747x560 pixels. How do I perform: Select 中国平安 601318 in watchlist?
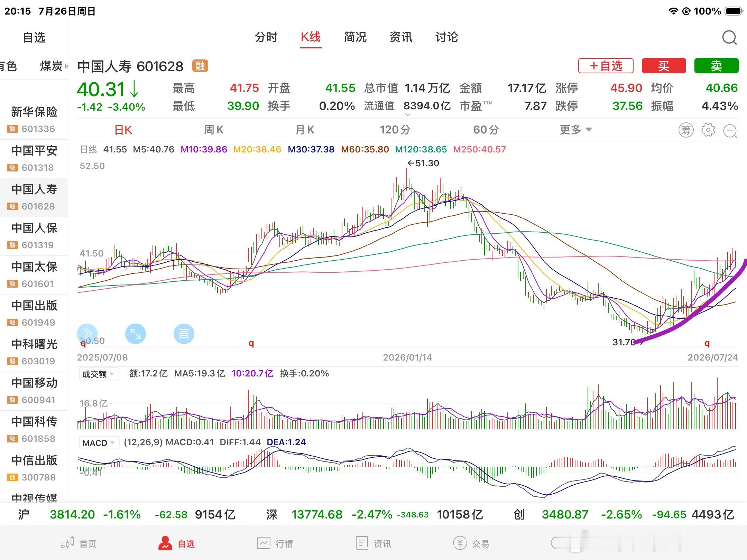(x=34, y=159)
